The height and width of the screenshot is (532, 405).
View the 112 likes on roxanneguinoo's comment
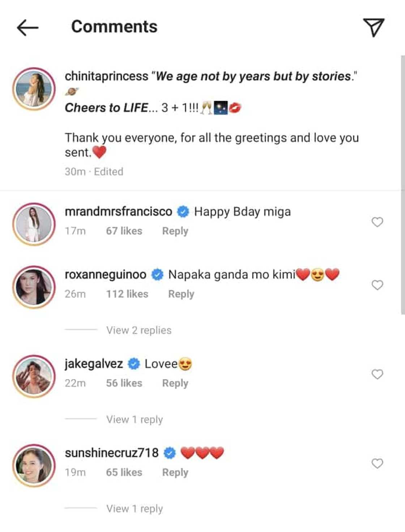(127, 294)
